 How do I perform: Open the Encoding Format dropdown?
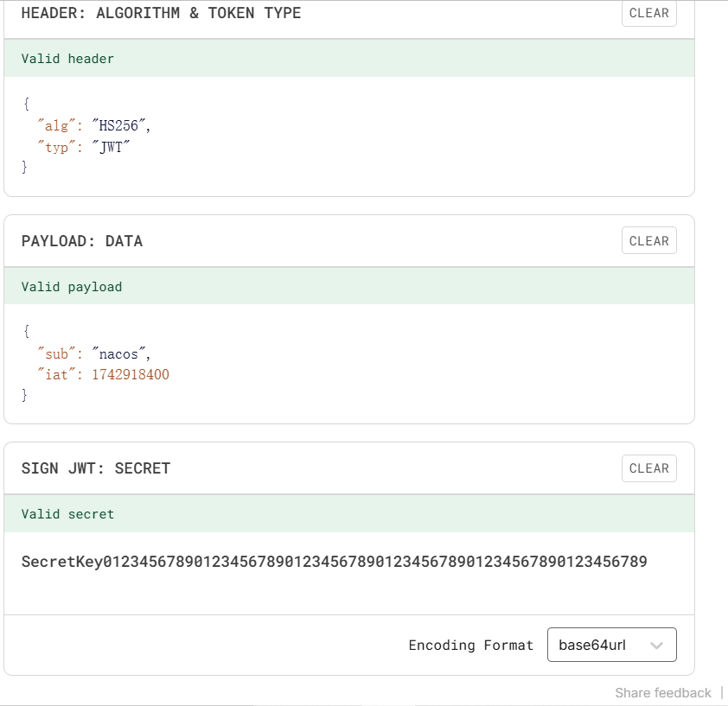(x=611, y=646)
